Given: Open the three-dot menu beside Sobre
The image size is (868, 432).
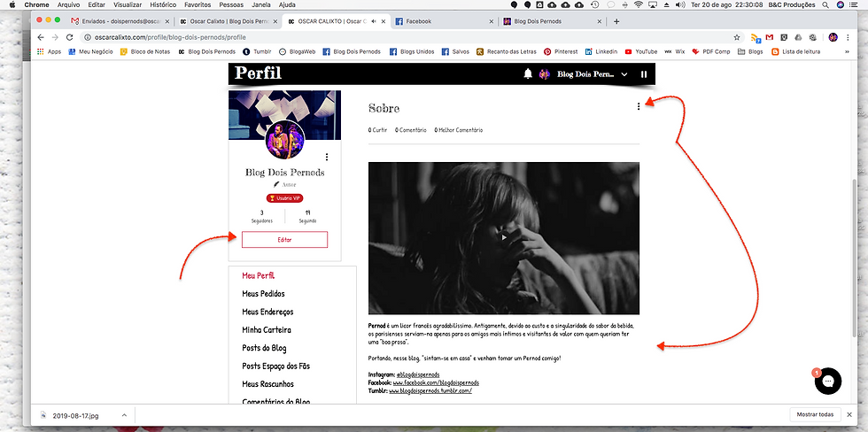Looking at the screenshot, I should (x=639, y=106).
